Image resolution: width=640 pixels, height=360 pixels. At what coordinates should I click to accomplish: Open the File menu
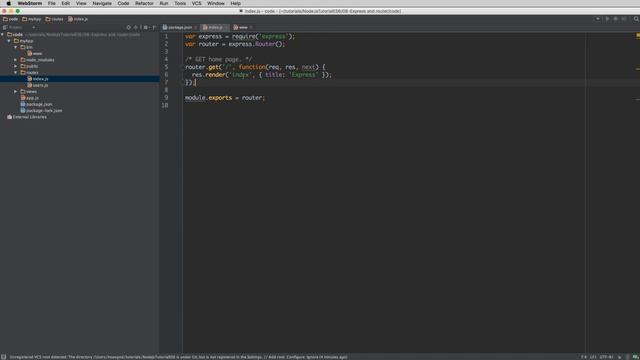coord(51,3)
